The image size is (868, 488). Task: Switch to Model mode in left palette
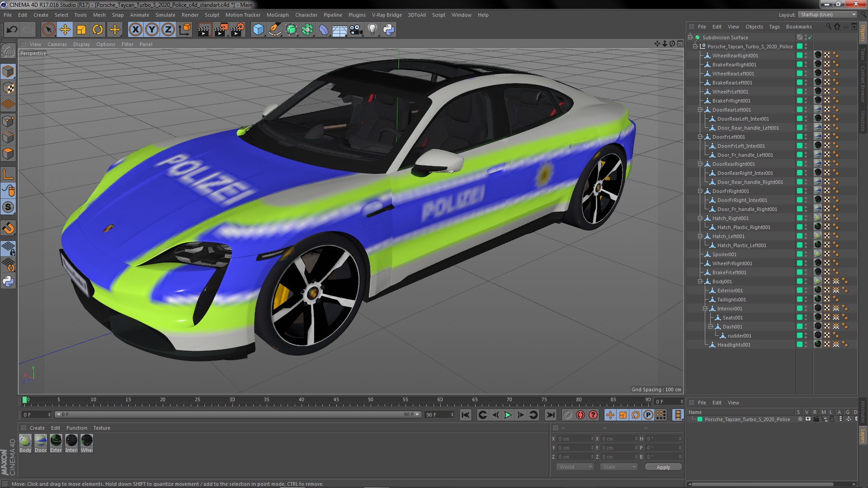[x=8, y=71]
